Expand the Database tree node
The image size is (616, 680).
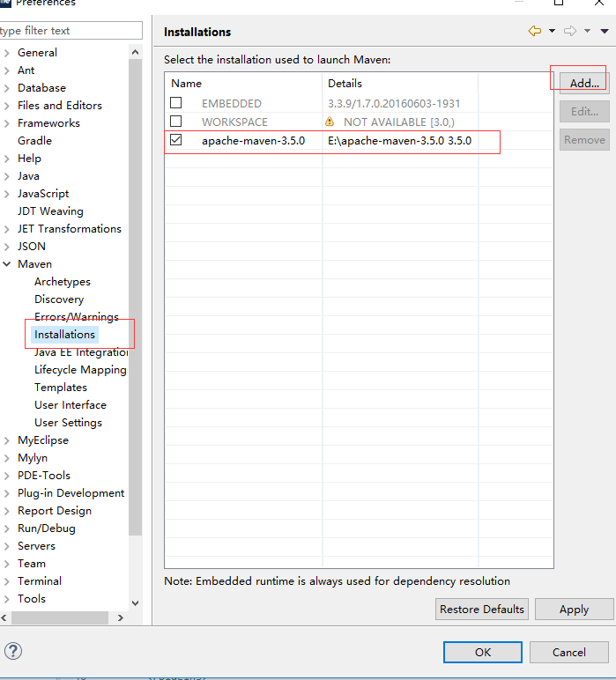click(x=6, y=88)
